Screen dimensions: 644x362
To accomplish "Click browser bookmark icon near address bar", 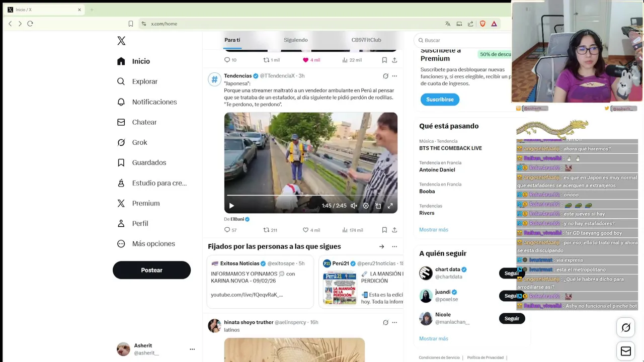I will [x=131, y=24].
